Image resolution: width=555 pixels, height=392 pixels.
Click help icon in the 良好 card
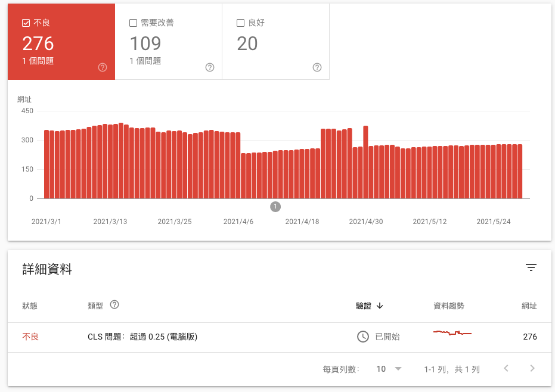[317, 67]
